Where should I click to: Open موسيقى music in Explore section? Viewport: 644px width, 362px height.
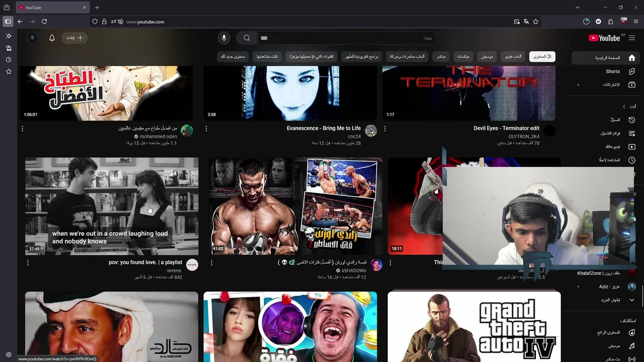606,346
